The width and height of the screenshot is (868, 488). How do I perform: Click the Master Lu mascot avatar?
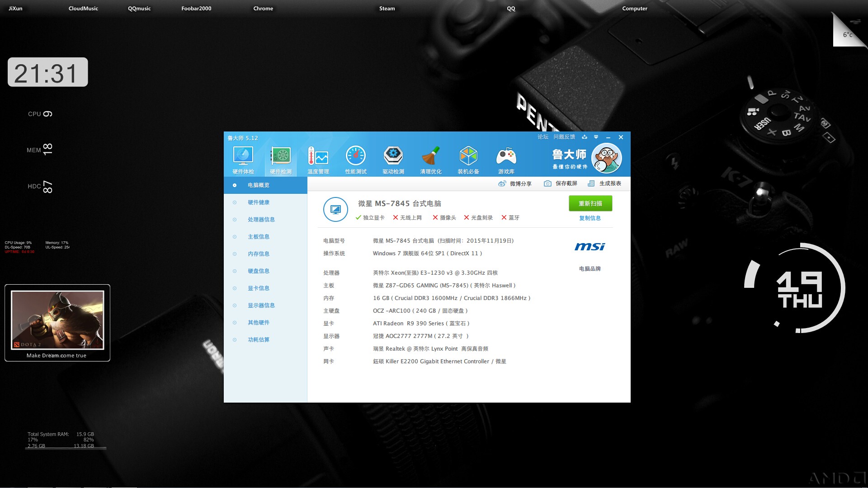[x=607, y=158]
